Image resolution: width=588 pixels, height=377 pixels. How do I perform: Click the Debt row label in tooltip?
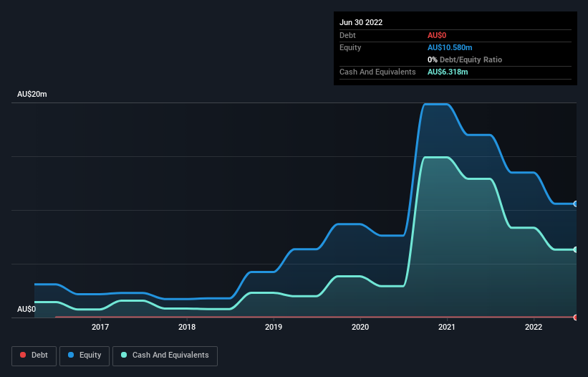347,35
